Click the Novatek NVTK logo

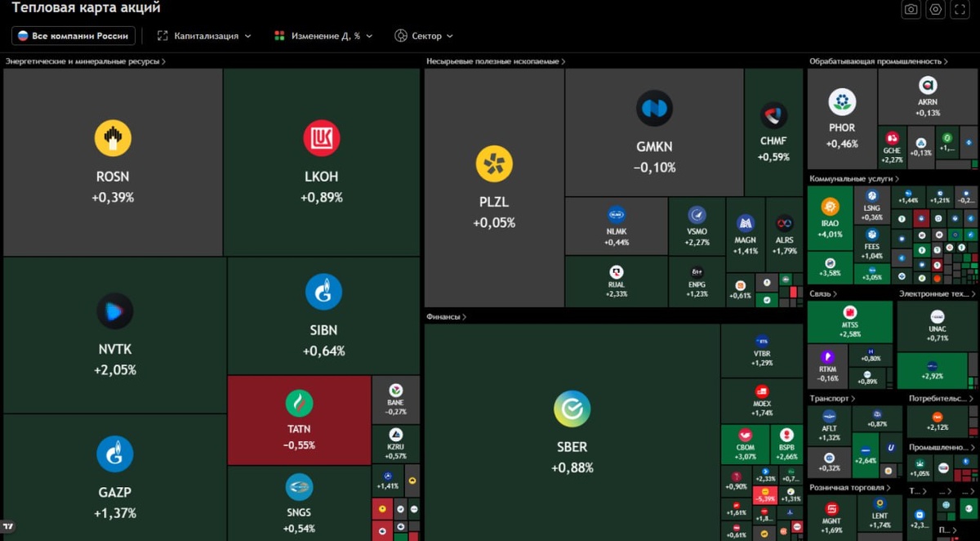[115, 311]
